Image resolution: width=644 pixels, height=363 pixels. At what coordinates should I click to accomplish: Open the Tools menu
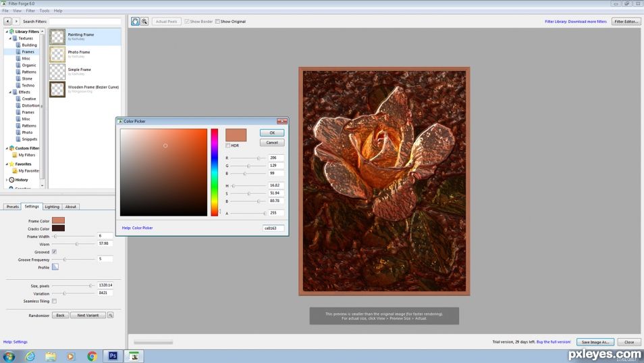(45, 11)
